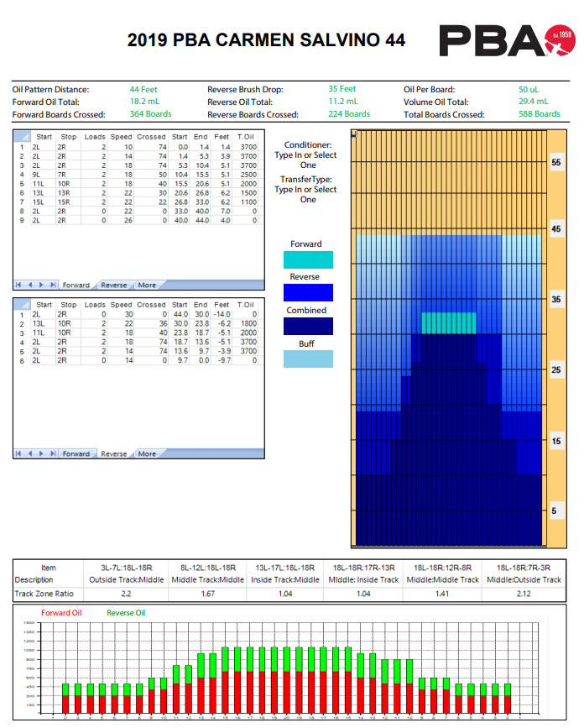Select the '1800' total oil cell
This screenshot has height=728, width=584.
[246, 323]
